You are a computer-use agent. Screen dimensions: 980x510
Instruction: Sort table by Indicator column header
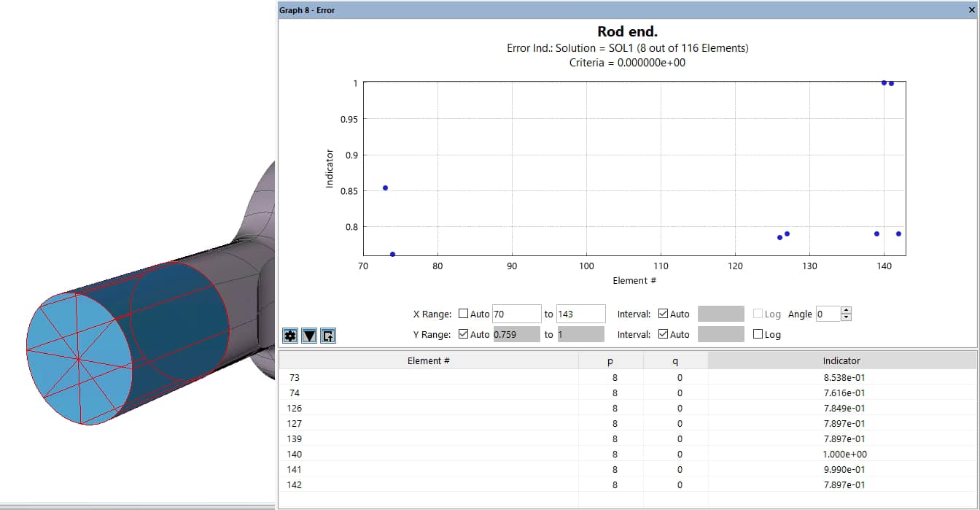click(841, 360)
